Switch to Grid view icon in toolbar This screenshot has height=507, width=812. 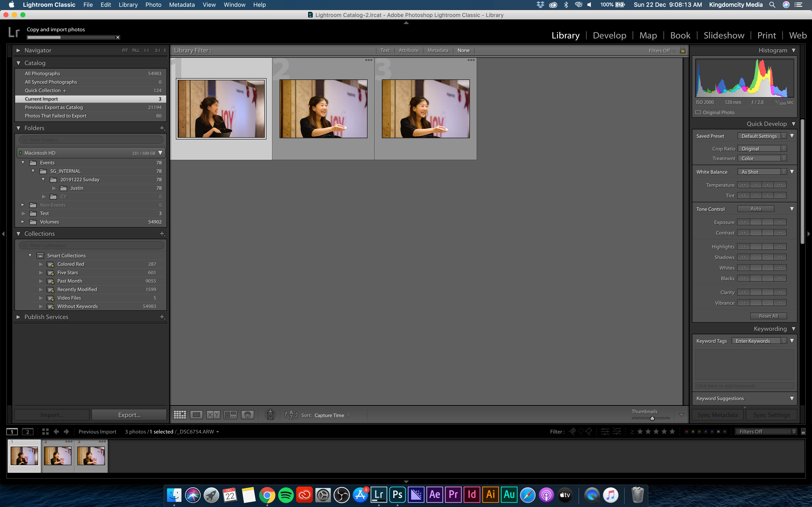tap(180, 415)
